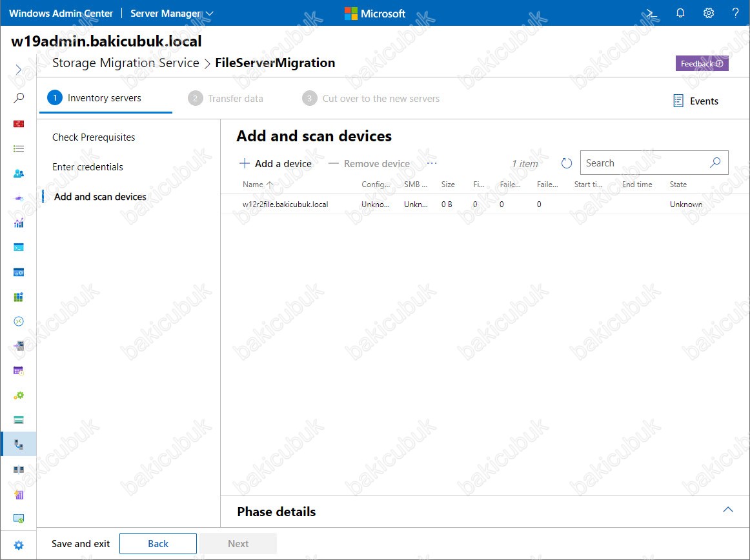Sort by the Name column header

tap(252, 185)
